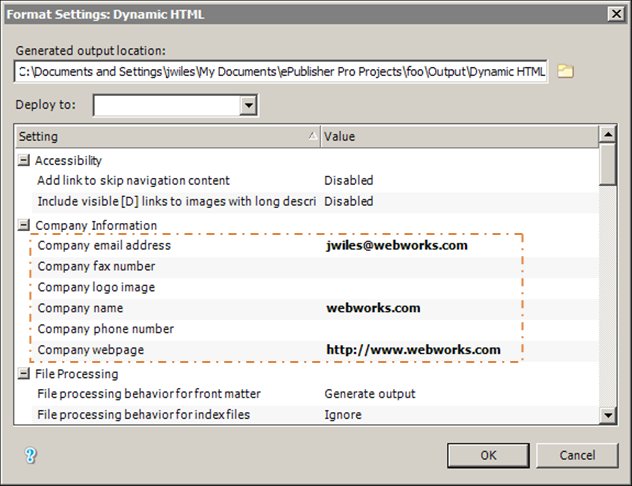This screenshot has width=632, height=486.
Task: Collapse the File Processing section
Action: [24, 374]
